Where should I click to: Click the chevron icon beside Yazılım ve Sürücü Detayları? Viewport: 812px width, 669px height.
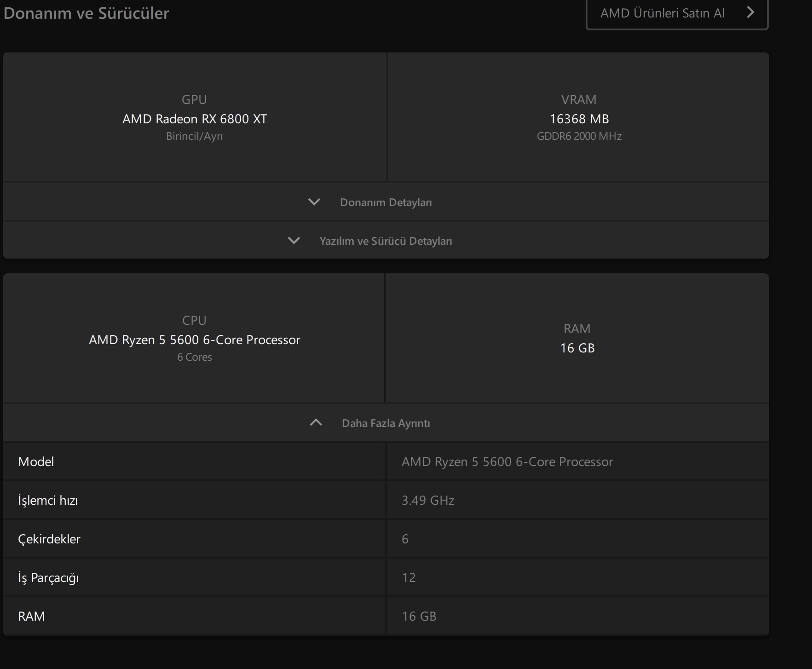click(x=294, y=241)
